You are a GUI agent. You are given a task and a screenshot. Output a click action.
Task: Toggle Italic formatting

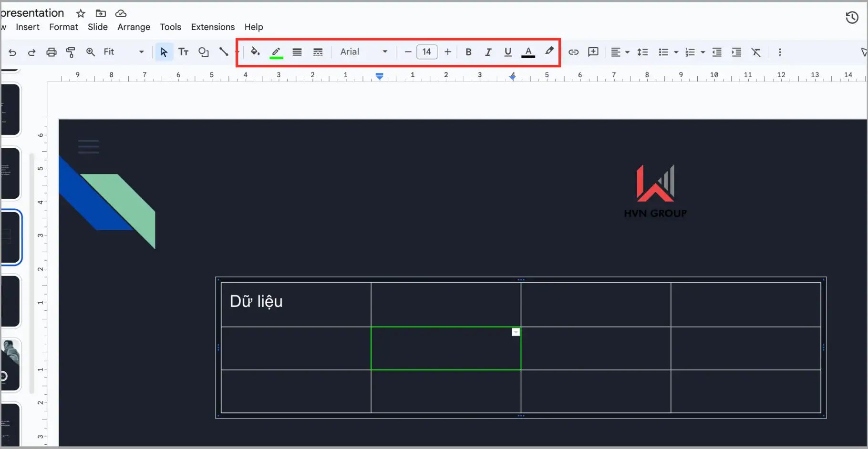coord(488,52)
